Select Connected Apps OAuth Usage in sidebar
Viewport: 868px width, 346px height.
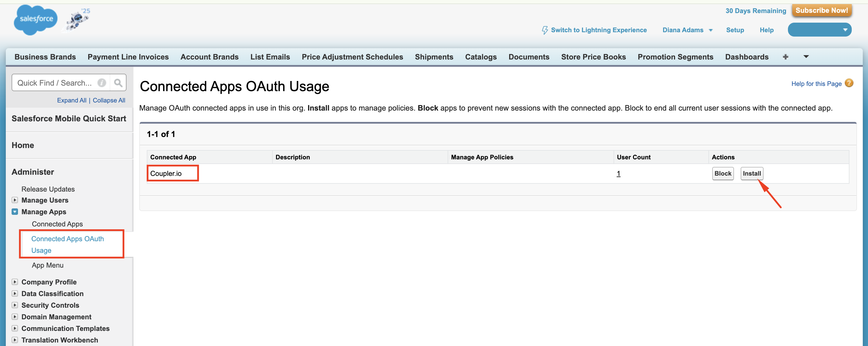pyautogui.click(x=67, y=244)
